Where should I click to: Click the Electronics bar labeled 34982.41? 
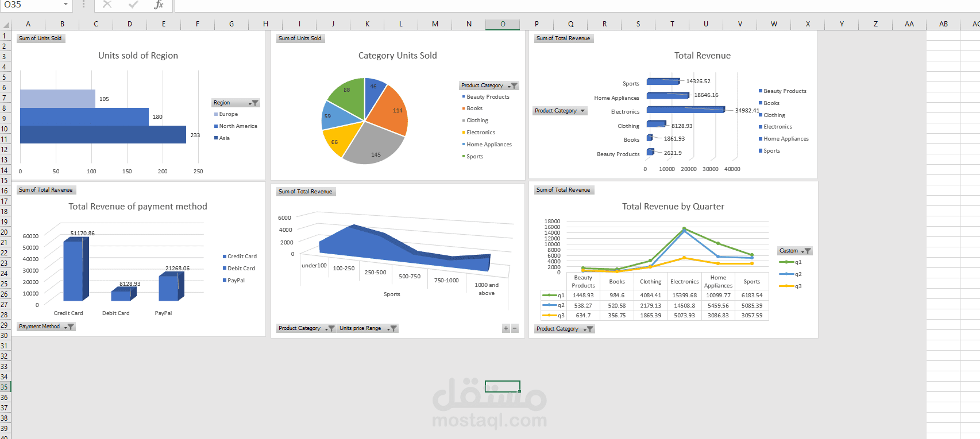tap(686, 110)
